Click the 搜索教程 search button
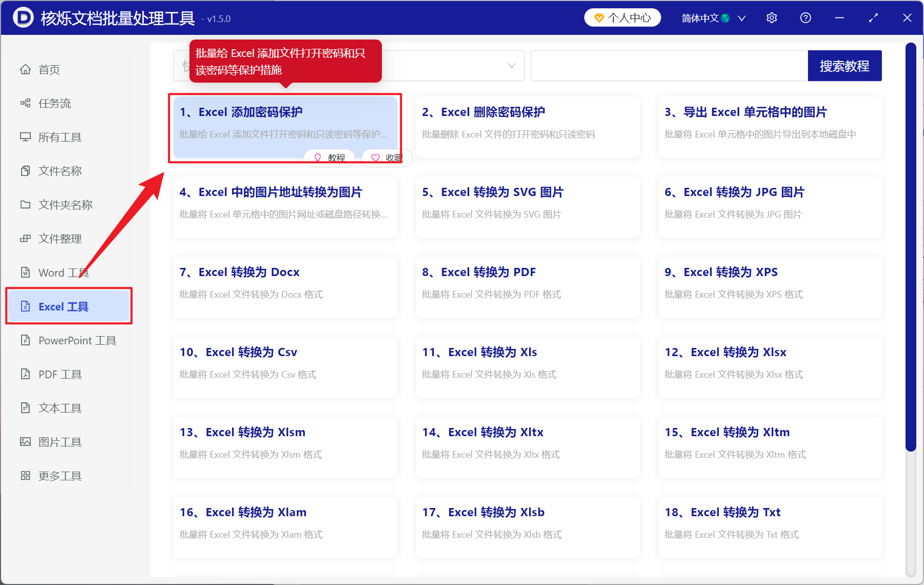Image resolution: width=924 pixels, height=585 pixels. pos(844,66)
